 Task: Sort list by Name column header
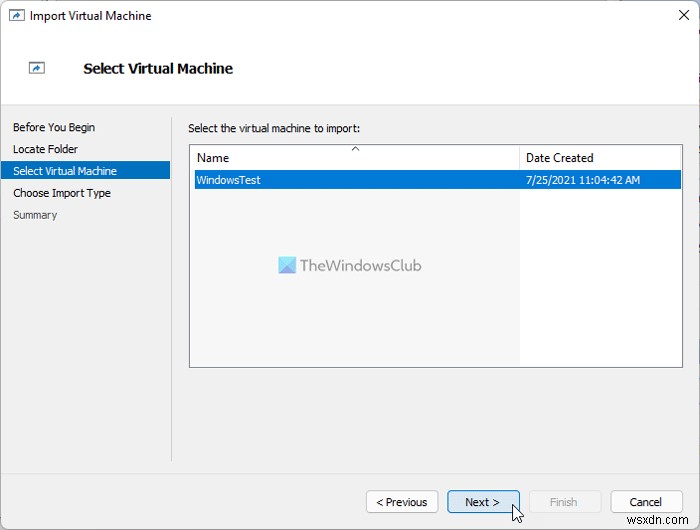(356, 158)
